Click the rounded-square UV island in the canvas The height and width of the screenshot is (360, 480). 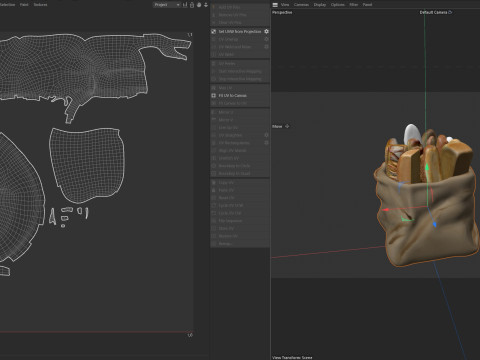coord(87,165)
